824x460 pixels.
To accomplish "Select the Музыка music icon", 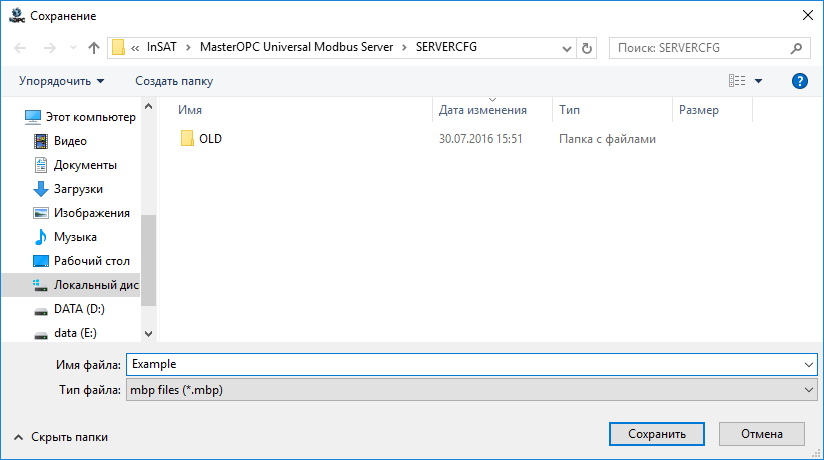I will (x=41, y=237).
